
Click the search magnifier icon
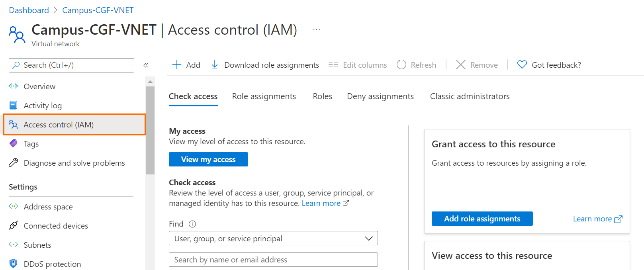(x=16, y=65)
